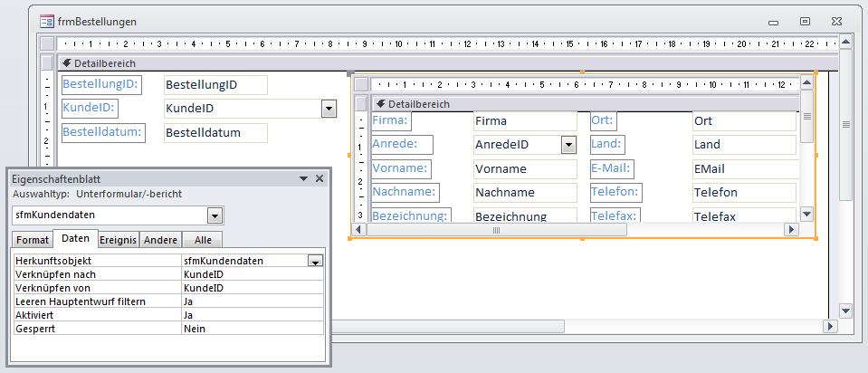868x373 pixels.
Task: Switch to the Format tab
Action: pos(32,240)
